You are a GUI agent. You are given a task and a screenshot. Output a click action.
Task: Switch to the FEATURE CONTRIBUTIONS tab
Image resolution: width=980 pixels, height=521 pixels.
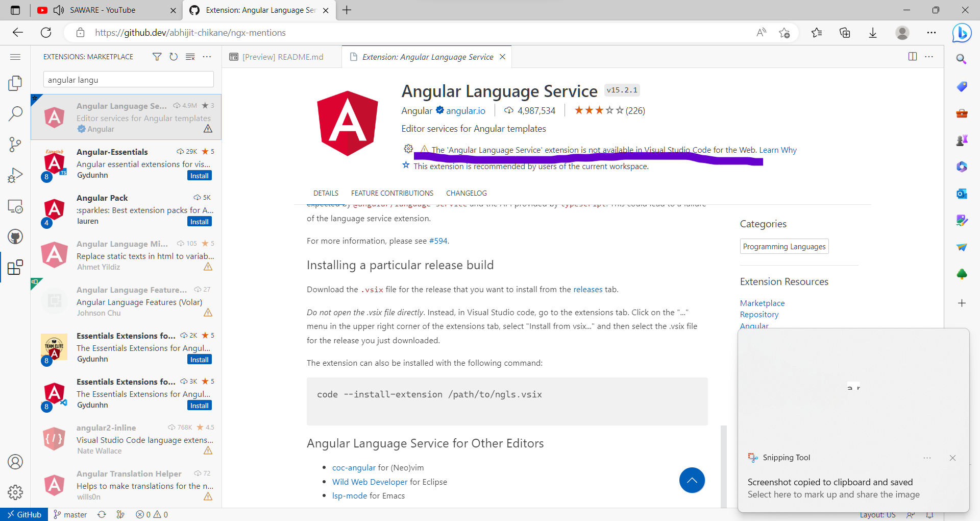392,193
